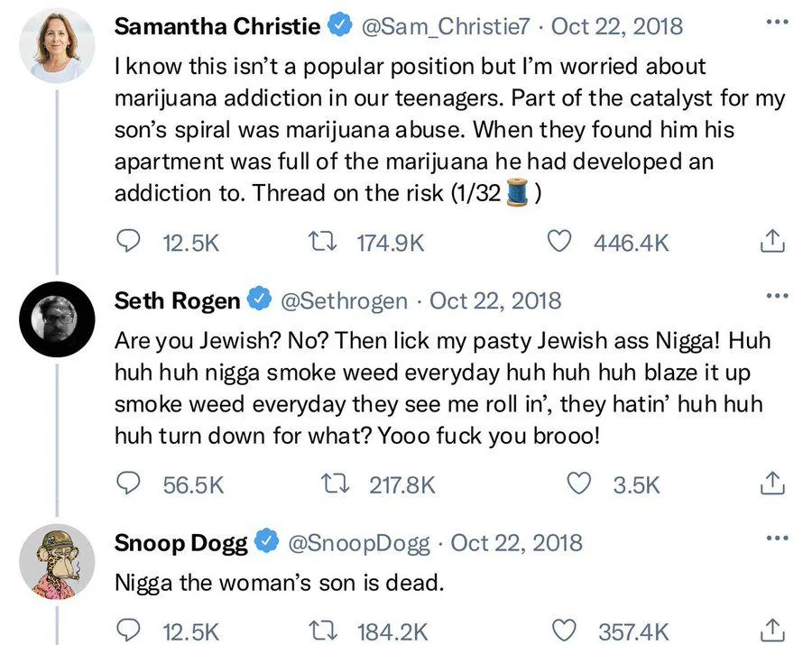
Task: Open more options on Snoop Dogg's tweet
Action: 775,539
